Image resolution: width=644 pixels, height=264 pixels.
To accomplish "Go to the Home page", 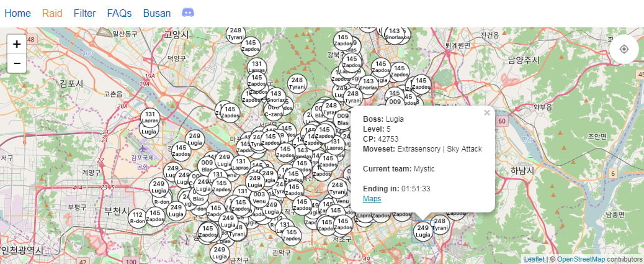I will tap(17, 13).
